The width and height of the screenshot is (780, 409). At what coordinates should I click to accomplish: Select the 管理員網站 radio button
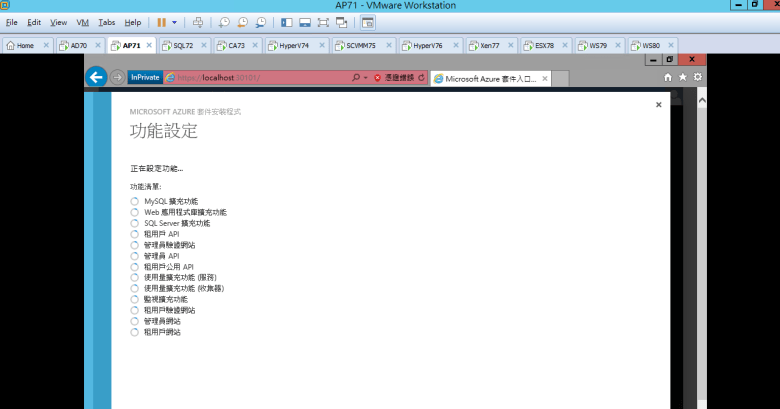[134, 321]
